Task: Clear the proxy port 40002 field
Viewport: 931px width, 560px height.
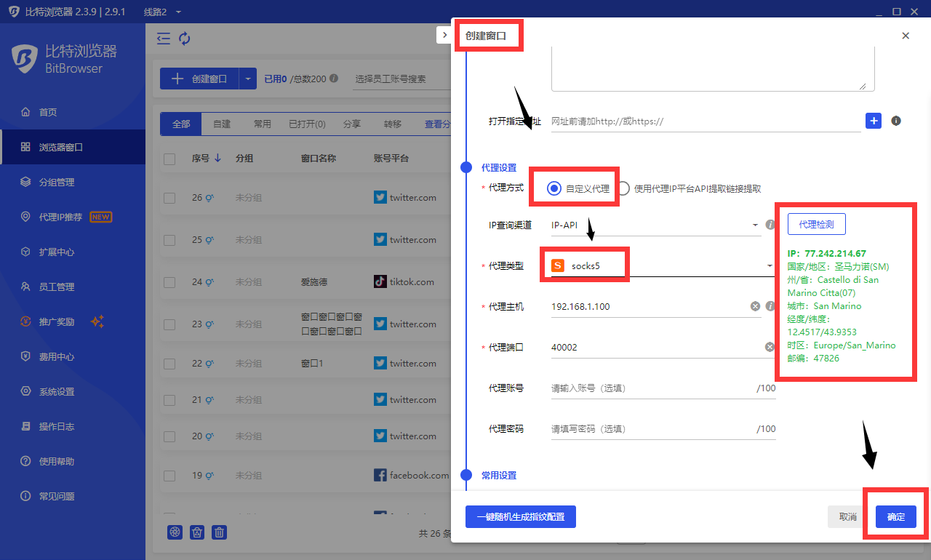Action: [x=770, y=348]
